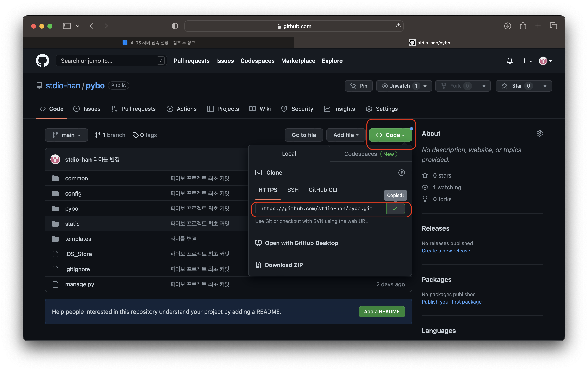This screenshot has width=588, height=371.
Task: Reload the page in Safari
Action: pos(398,26)
